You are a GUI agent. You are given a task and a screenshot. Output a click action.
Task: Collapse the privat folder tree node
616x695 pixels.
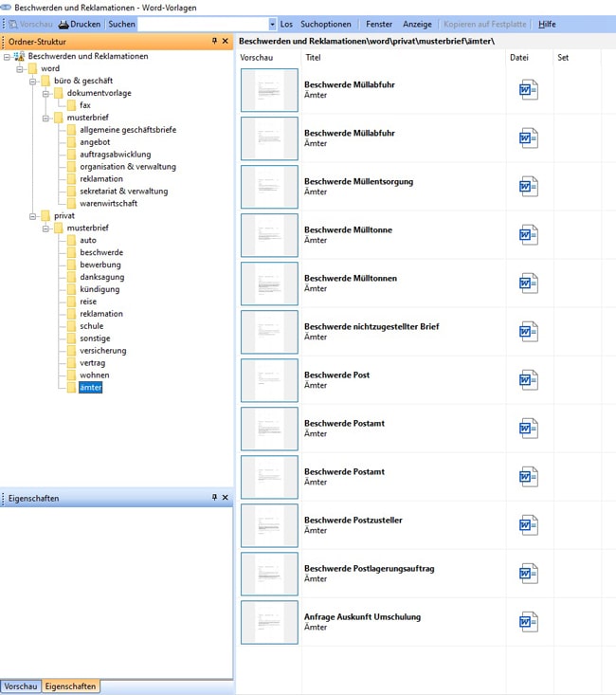[32, 216]
